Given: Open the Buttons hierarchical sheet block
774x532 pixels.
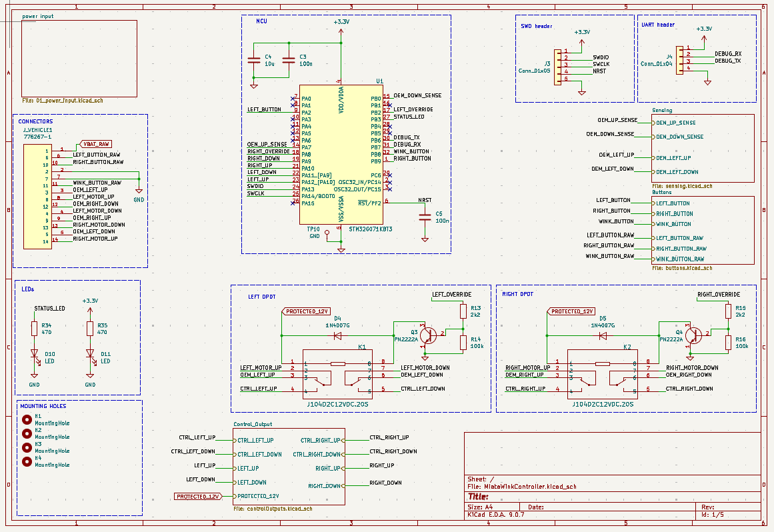Looking at the screenshot, I should pos(703,231).
